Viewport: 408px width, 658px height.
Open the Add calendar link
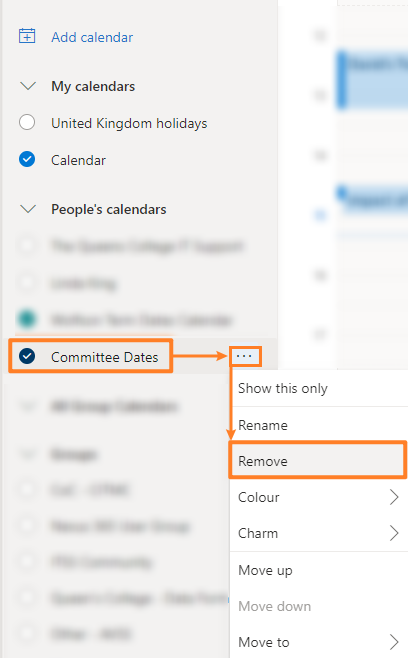[92, 37]
